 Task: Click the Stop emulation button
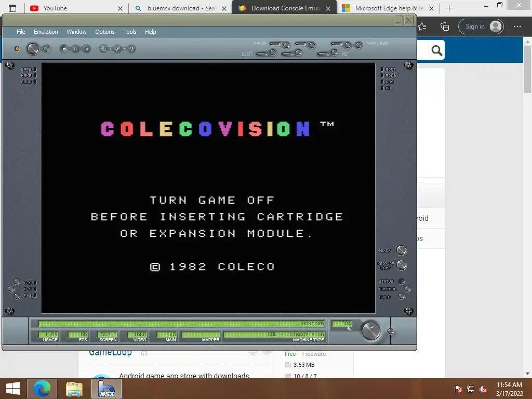pos(87,49)
